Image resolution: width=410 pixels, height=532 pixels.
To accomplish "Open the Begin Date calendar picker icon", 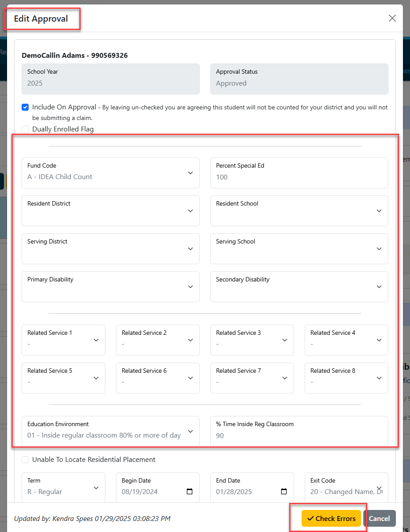I will 190,491.
